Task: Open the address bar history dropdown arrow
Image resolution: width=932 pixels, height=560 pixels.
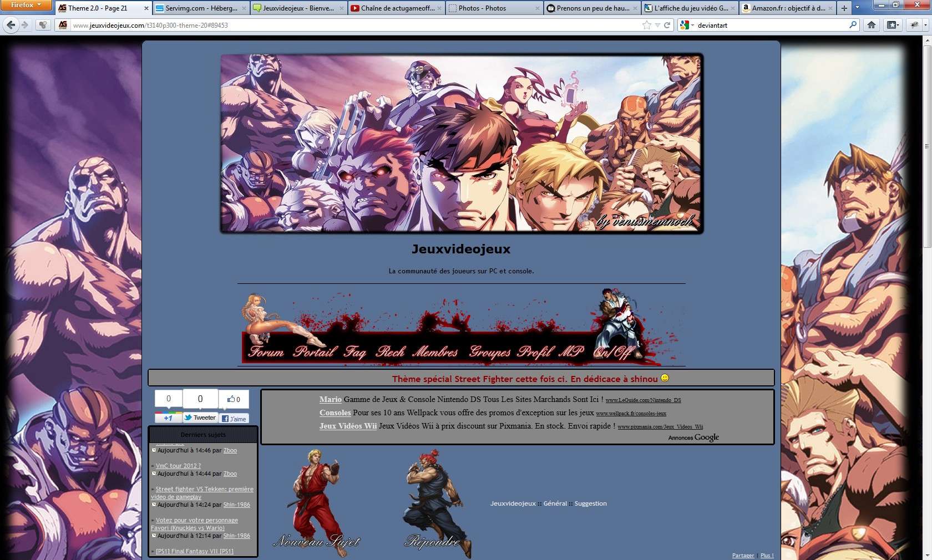Action: (657, 25)
